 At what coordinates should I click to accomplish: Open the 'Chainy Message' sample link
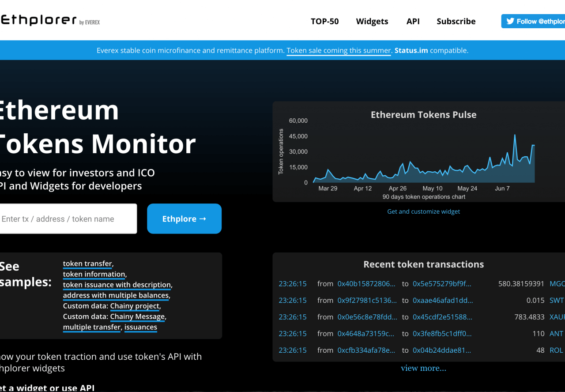coord(137,317)
